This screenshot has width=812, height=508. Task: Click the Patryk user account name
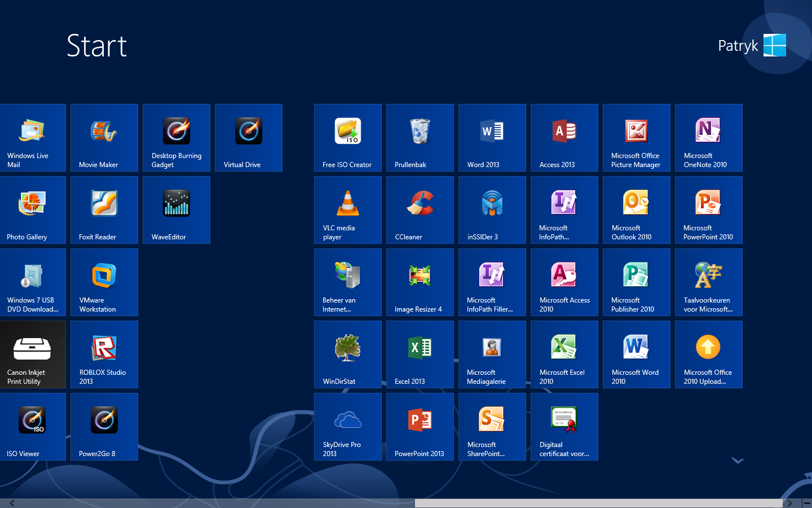(738, 46)
